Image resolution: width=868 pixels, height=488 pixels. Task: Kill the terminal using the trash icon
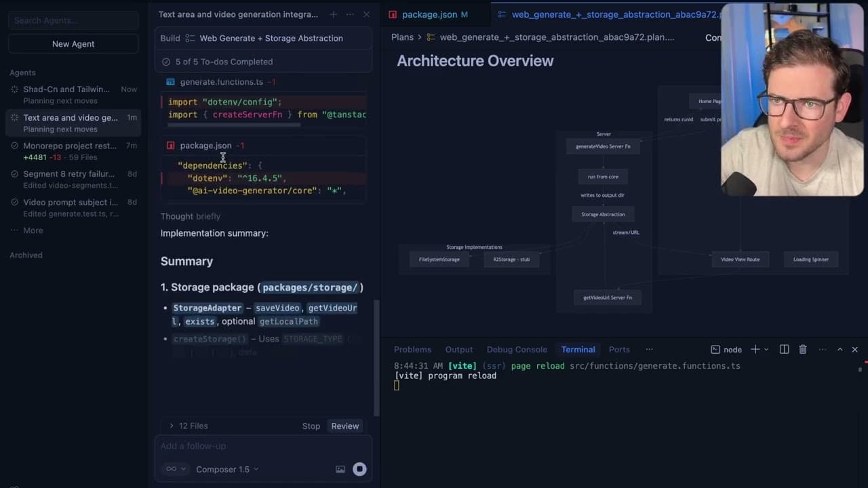[x=803, y=349]
